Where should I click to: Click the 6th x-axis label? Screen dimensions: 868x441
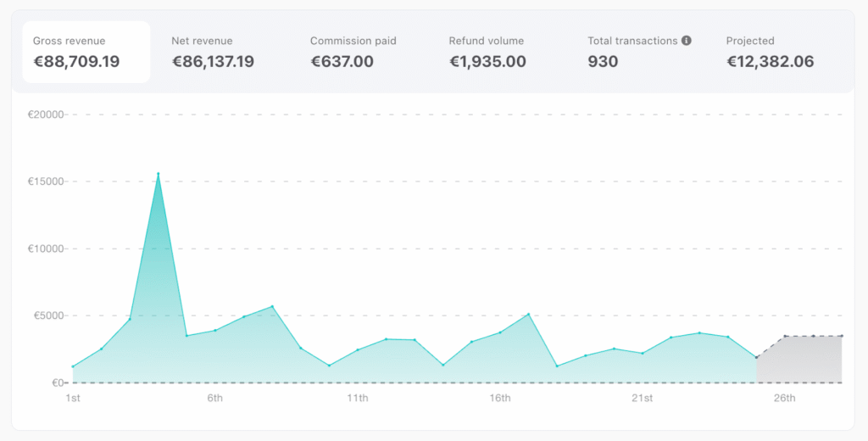tap(214, 399)
